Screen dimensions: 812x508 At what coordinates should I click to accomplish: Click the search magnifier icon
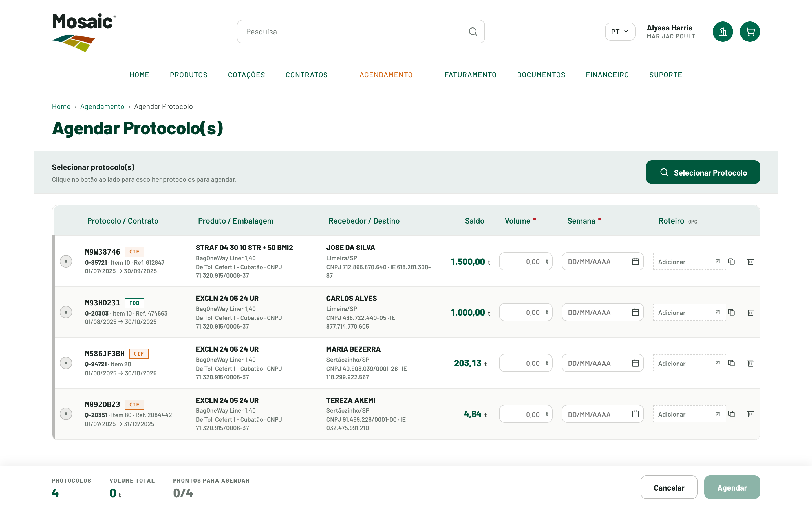pos(473,32)
